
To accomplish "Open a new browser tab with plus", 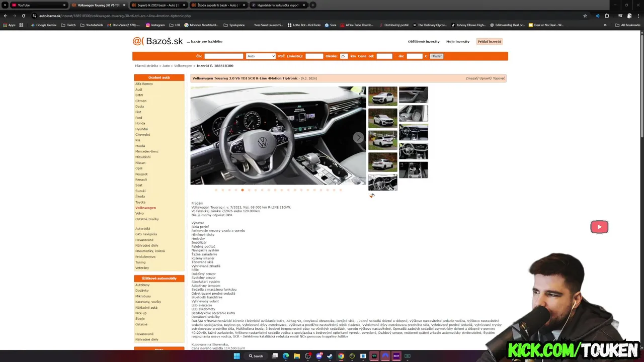I will pyautogui.click(x=313, y=5).
